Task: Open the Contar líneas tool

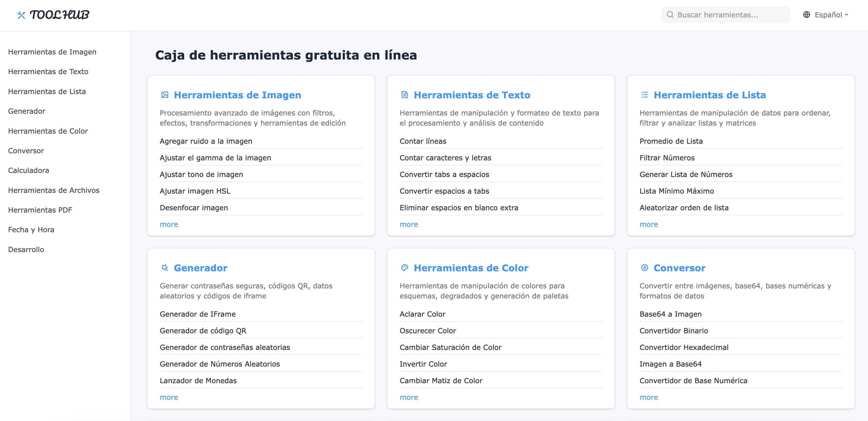Action: pos(423,141)
